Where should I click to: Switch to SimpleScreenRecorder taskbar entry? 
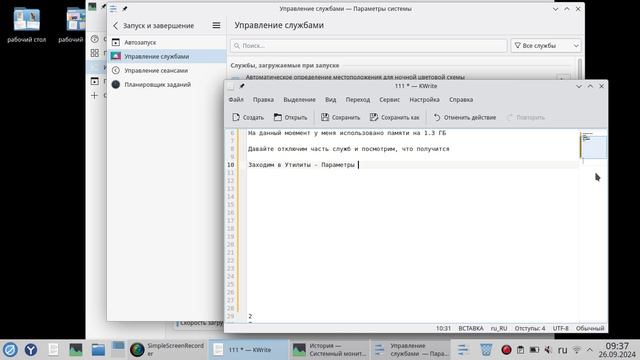167,350
